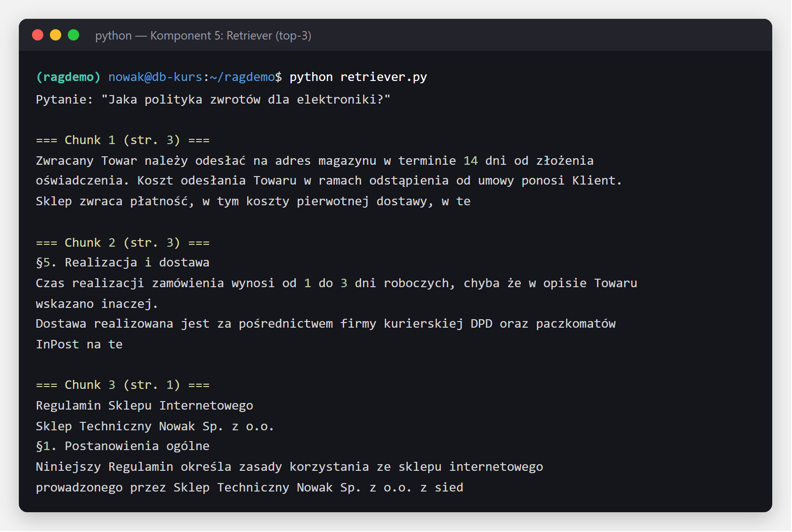Click the '=== Chunk 3 (str. 1) ===' header

pos(123,385)
